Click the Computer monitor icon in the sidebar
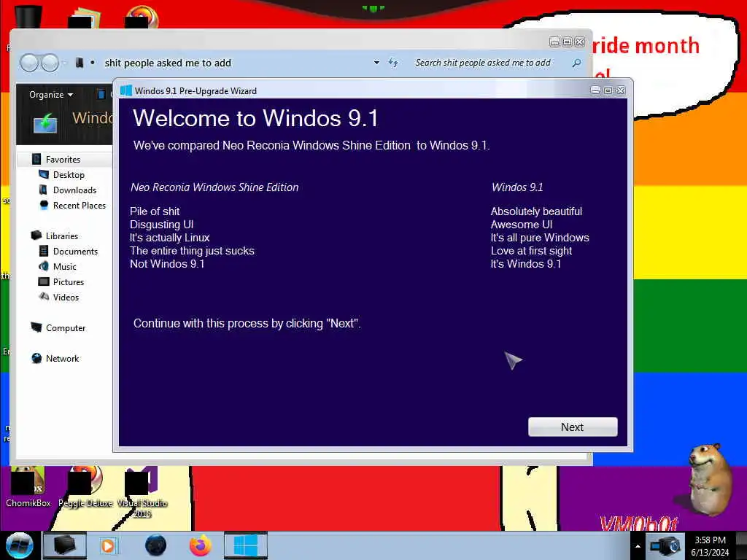Image resolution: width=747 pixels, height=560 pixels. (36, 327)
